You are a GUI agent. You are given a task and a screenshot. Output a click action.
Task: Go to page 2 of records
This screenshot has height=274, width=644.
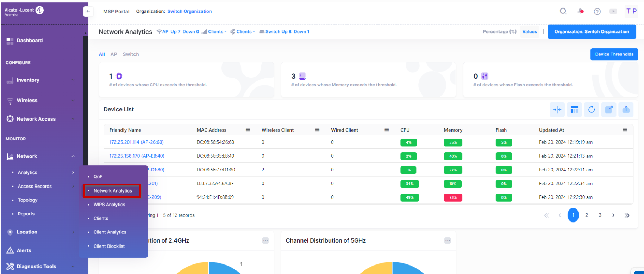pos(587,215)
